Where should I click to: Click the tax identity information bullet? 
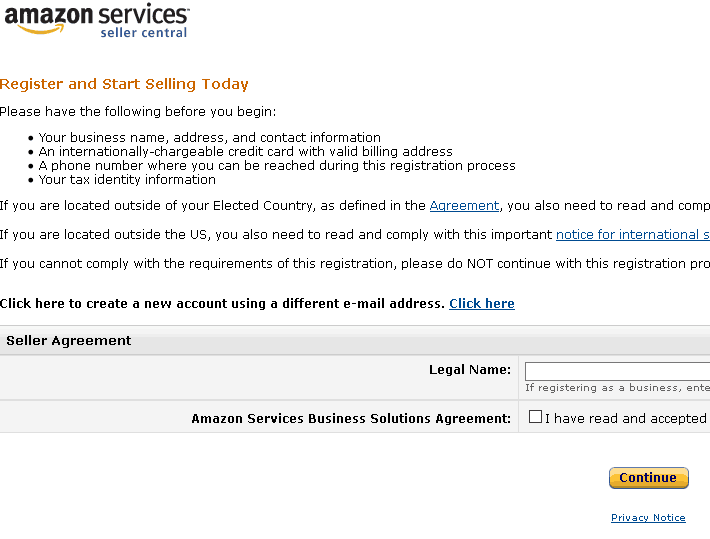pyautogui.click(x=127, y=180)
